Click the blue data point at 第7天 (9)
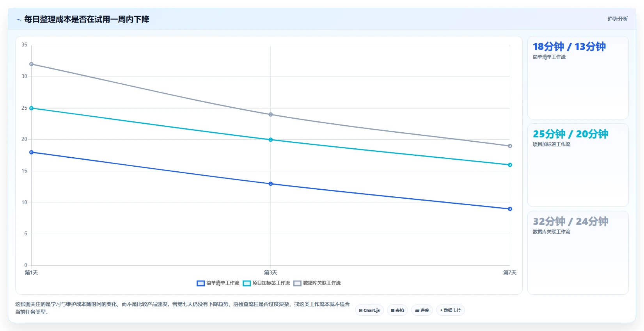The height and width of the screenshot is (331, 644). pyautogui.click(x=510, y=209)
